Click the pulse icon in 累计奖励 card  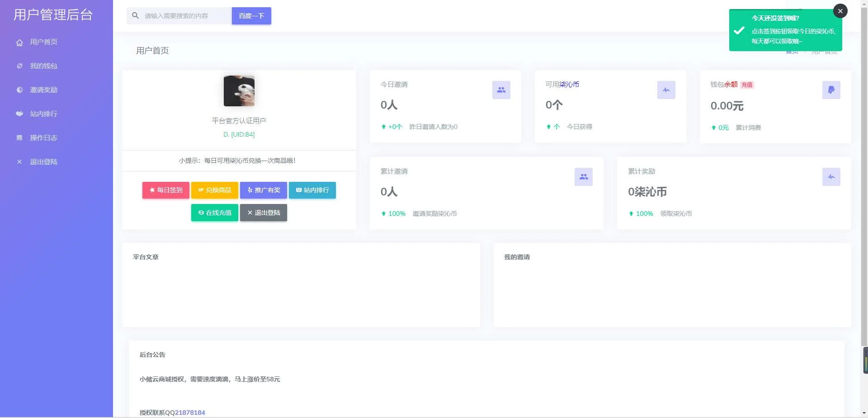coord(831,177)
